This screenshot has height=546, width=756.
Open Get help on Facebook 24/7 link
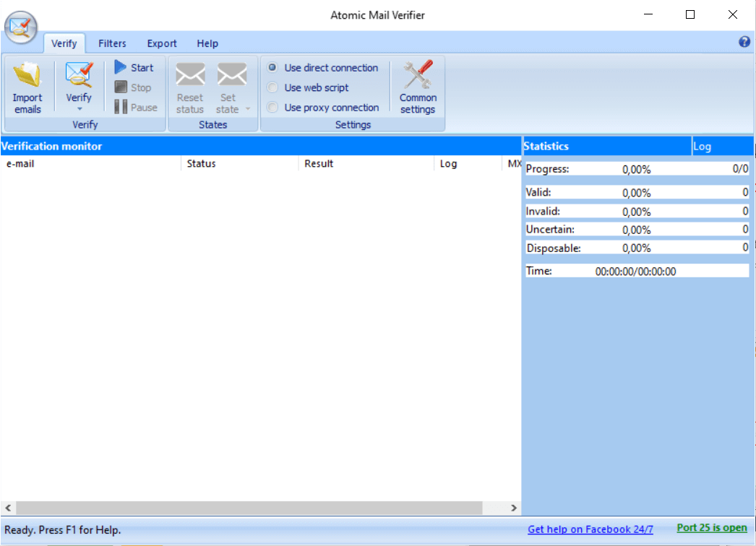point(590,529)
